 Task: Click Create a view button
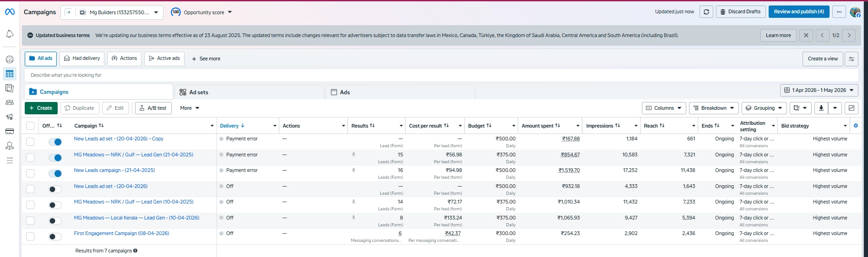click(x=823, y=59)
